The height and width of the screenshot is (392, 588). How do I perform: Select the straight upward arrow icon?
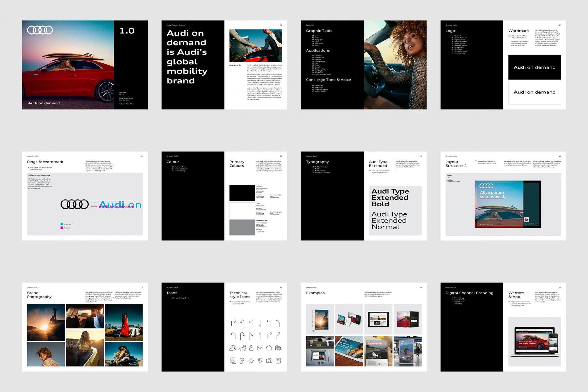coord(260,335)
